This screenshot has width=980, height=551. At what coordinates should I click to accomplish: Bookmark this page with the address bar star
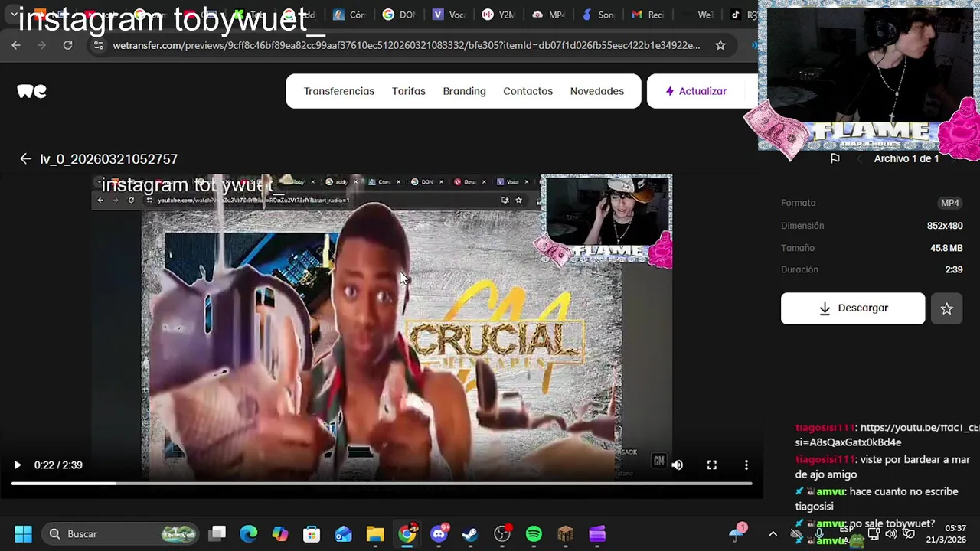pos(720,45)
